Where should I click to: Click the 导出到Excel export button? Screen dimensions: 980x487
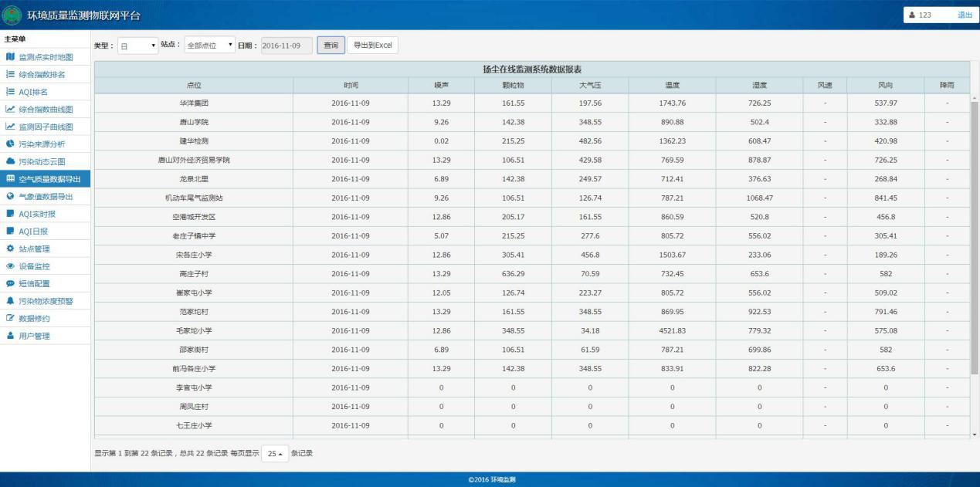click(372, 46)
